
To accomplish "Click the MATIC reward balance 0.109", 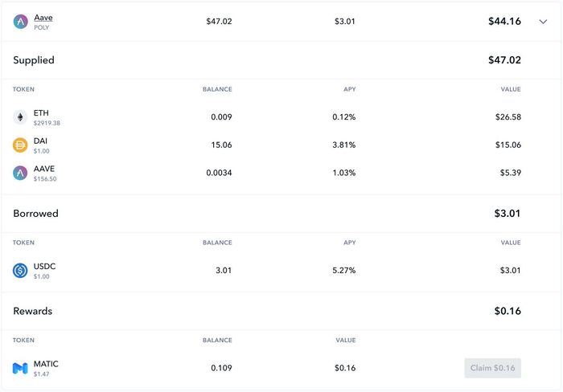I will point(221,368).
